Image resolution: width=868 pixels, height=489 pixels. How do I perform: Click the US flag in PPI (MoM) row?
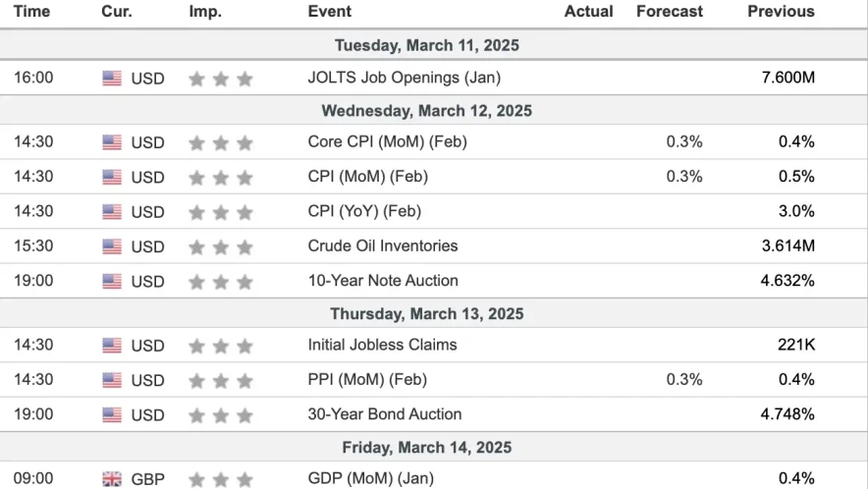(x=112, y=380)
